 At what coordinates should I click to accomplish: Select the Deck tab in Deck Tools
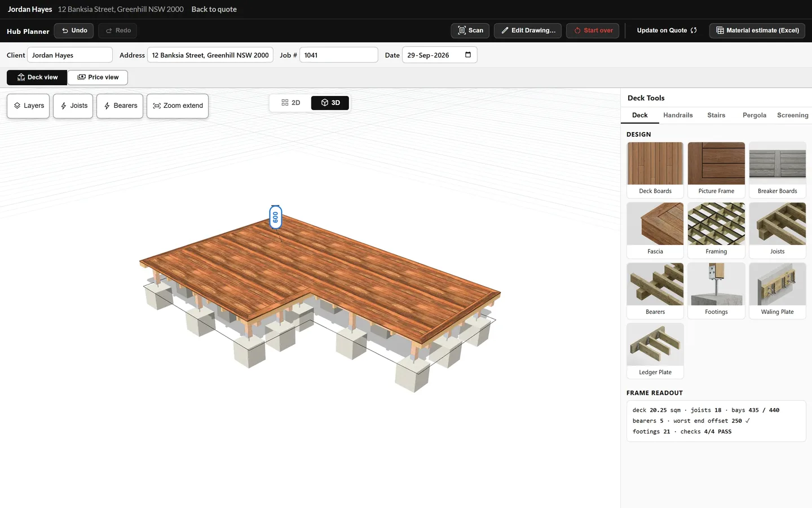point(640,115)
